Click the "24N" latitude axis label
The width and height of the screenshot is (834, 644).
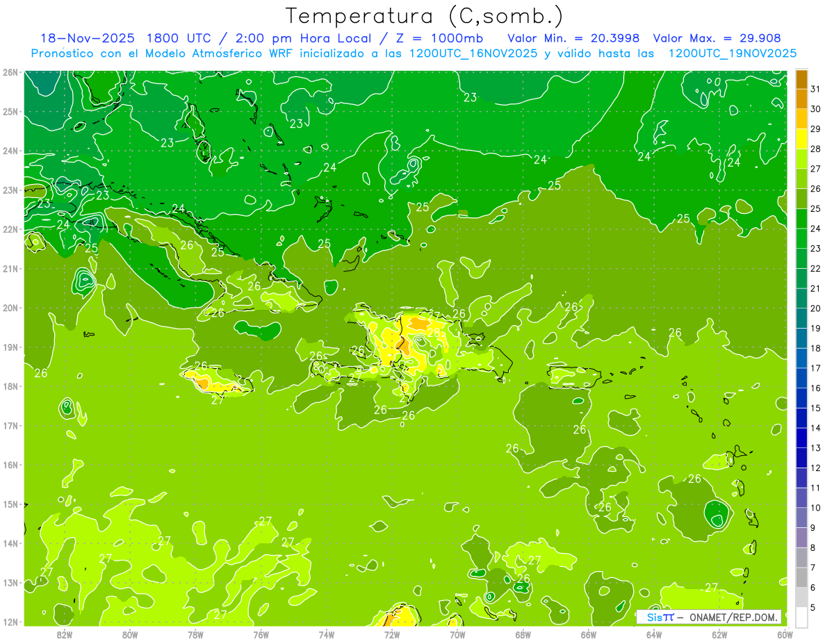click(11, 151)
